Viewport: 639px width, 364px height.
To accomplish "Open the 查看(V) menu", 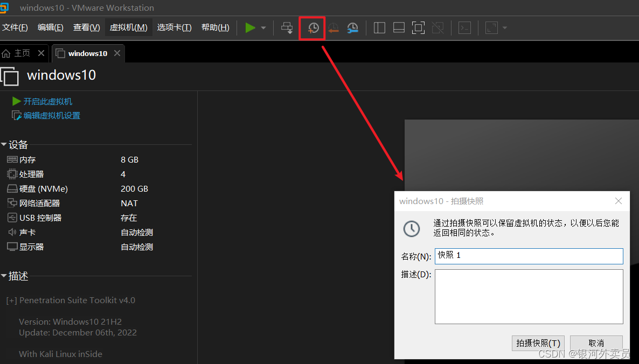I will 86,27.
